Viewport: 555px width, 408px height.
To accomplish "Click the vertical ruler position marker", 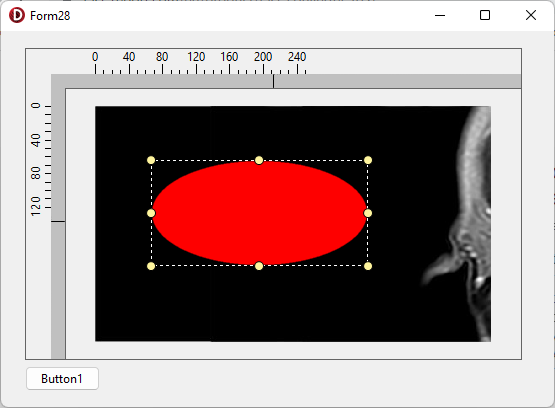I will (58, 222).
